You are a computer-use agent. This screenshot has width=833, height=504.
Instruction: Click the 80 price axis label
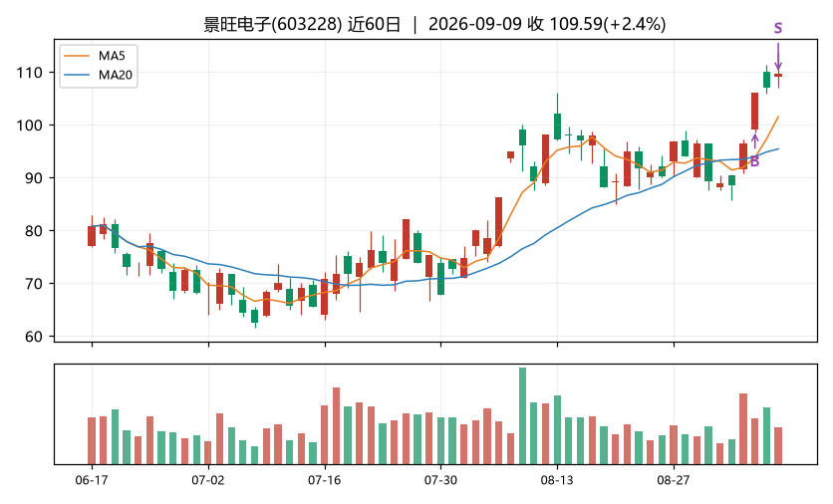34,231
